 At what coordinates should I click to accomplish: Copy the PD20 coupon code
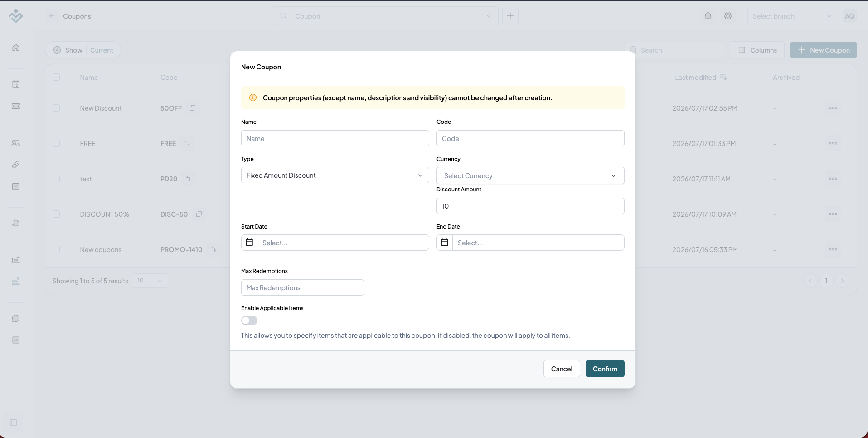[189, 179]
